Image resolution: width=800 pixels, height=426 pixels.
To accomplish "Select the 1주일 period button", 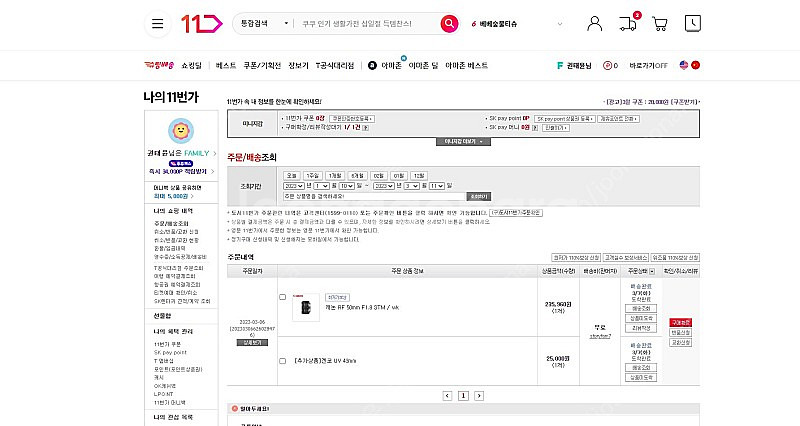I will tap(313, 176).
